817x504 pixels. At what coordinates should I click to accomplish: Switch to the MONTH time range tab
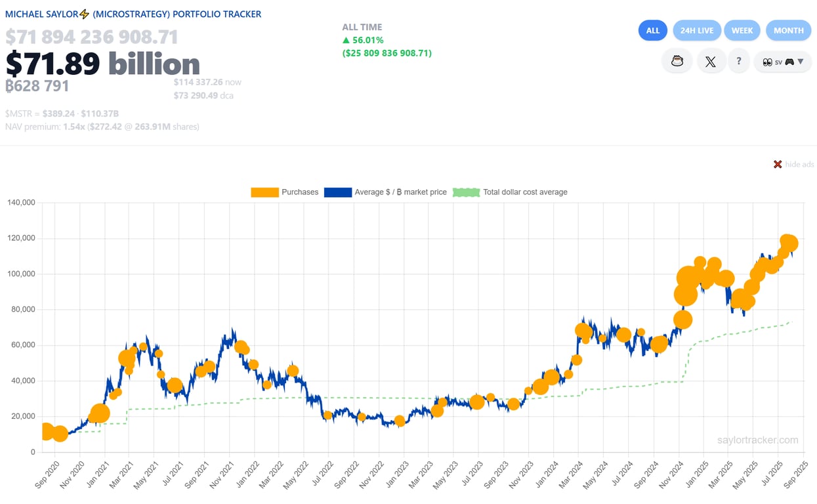point(788,30)
